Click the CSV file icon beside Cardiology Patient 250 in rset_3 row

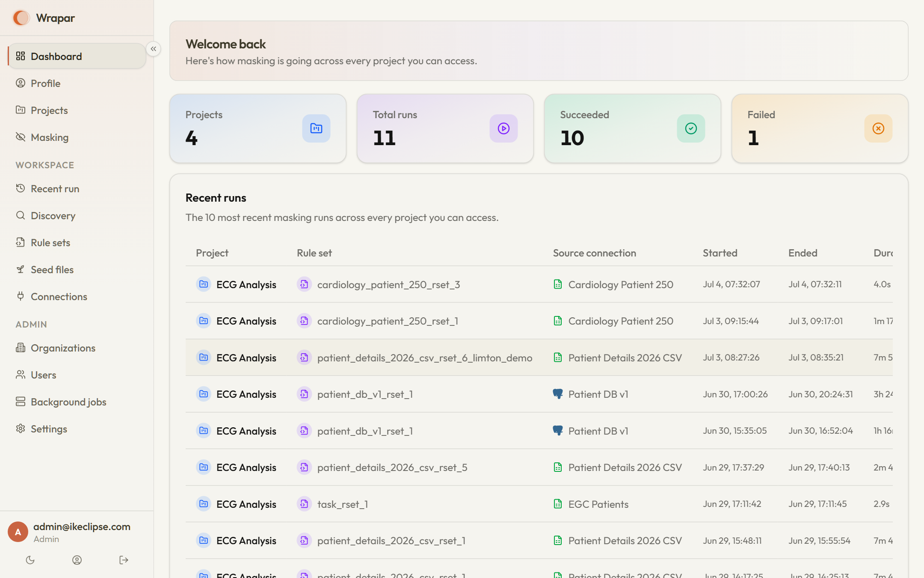click(x=558, y=284)
